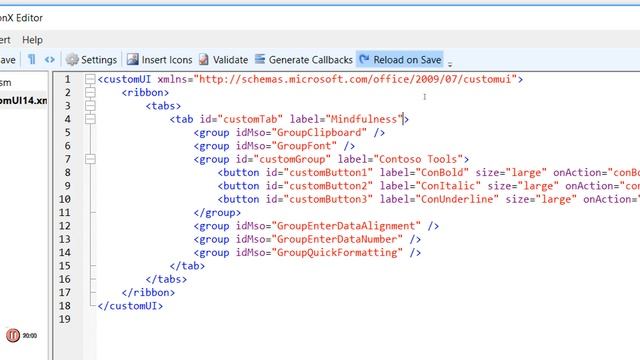Collapse the customUI node on line 1
The image size is (640, 360).
(x=90, y=79)
